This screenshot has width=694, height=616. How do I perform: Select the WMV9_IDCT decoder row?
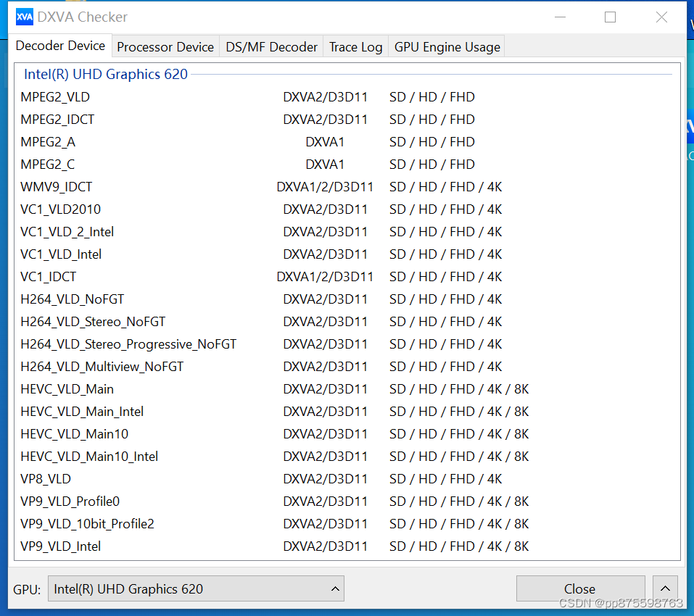[347, 187]
